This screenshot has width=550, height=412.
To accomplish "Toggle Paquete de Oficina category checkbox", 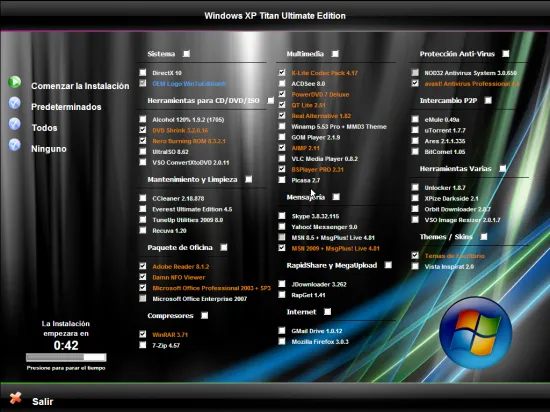I will [224, 248].
